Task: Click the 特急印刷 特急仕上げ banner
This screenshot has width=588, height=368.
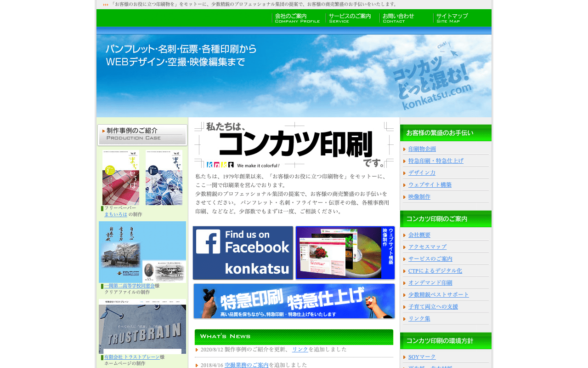Action: click(294, 301)
